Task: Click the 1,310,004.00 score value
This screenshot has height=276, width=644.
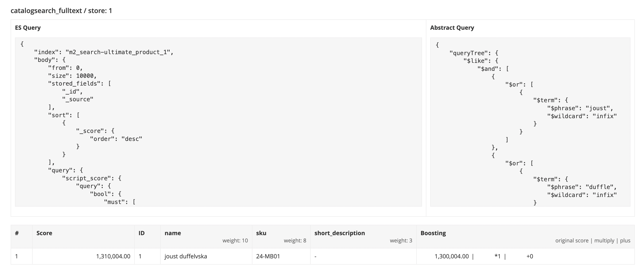Action: (113, 256)
